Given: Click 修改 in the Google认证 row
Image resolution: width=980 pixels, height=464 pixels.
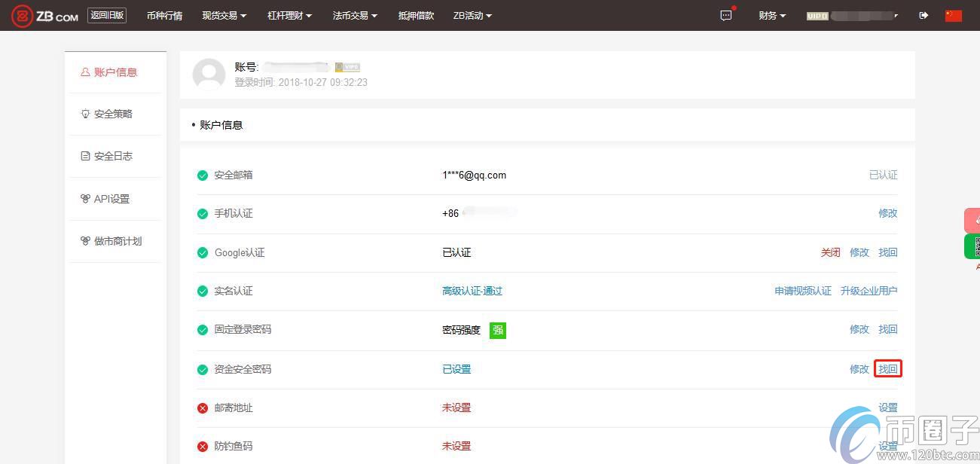Looking at the screenshot, I should 859,252.
